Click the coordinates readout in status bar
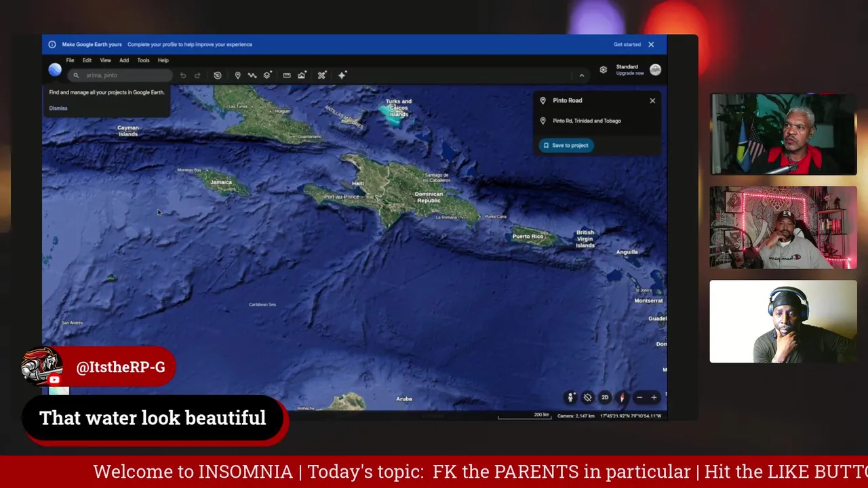Screen dimensions: 868x488 [x=631, y=415]
